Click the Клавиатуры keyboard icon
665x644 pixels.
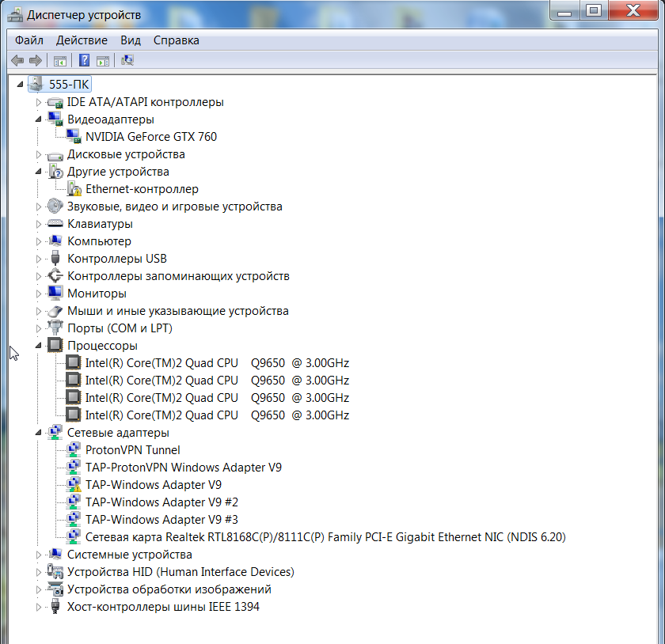(55, 223)
